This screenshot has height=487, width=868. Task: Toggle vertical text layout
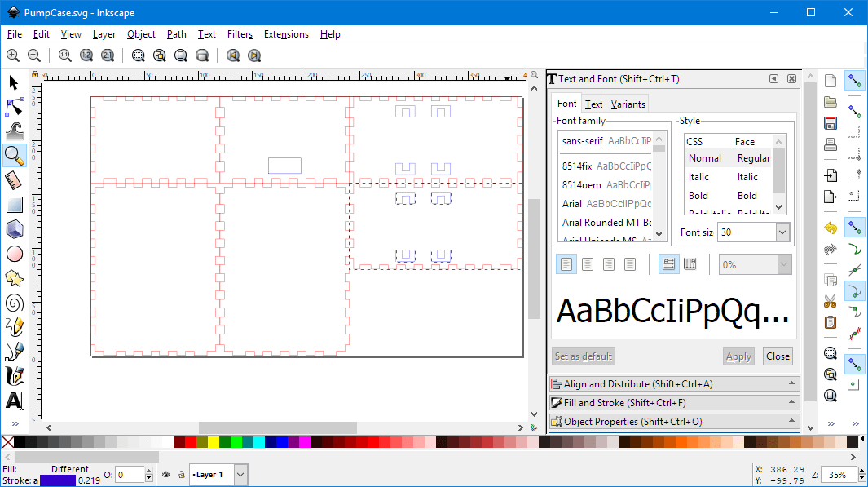[690, 264]
